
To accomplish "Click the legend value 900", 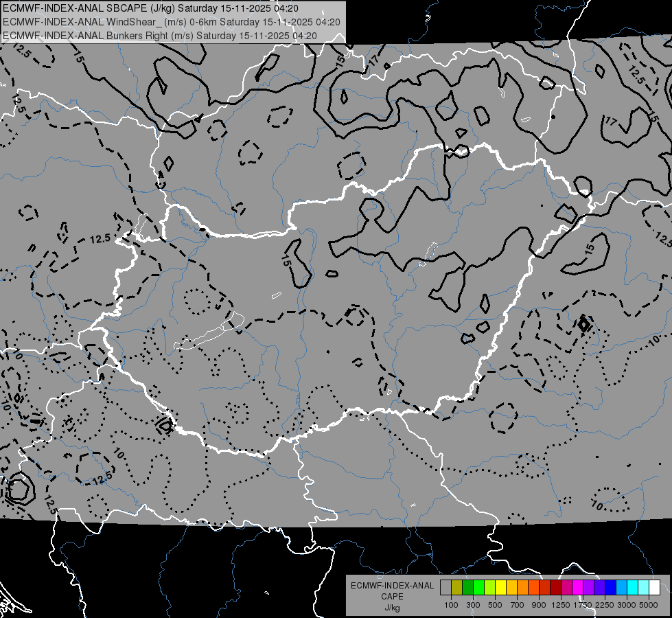I will click(538, 605).
